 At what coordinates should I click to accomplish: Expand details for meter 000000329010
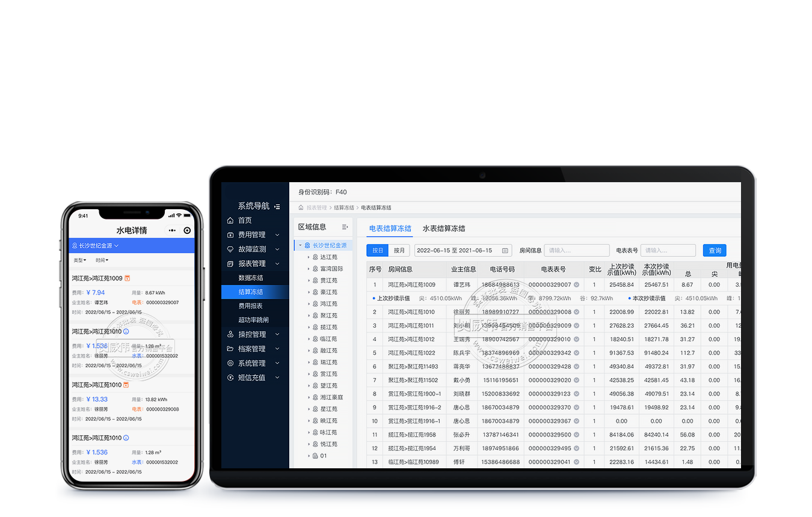pyautogui.click(x=576, y=339)
